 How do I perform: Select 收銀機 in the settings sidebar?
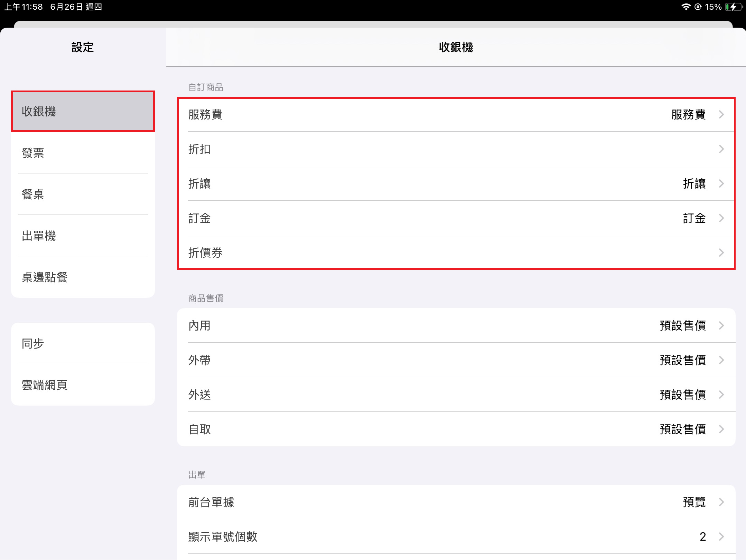coord(83,112)
